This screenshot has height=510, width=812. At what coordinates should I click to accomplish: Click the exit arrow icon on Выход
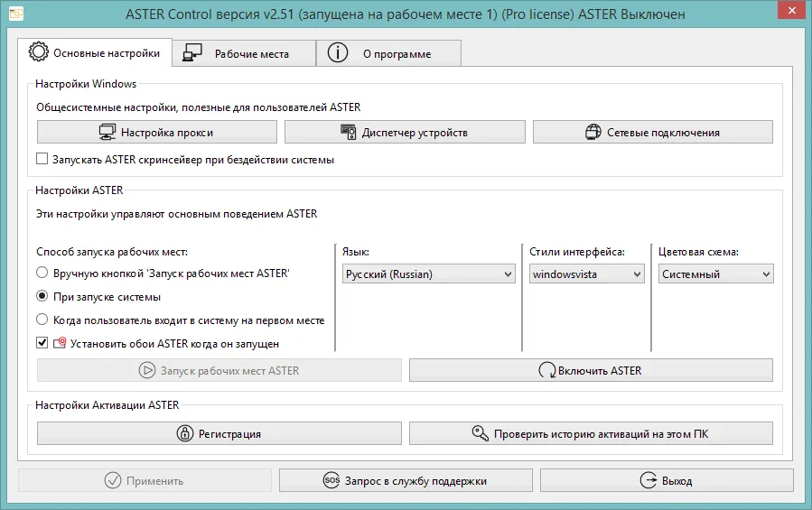[x=647, y=481]
